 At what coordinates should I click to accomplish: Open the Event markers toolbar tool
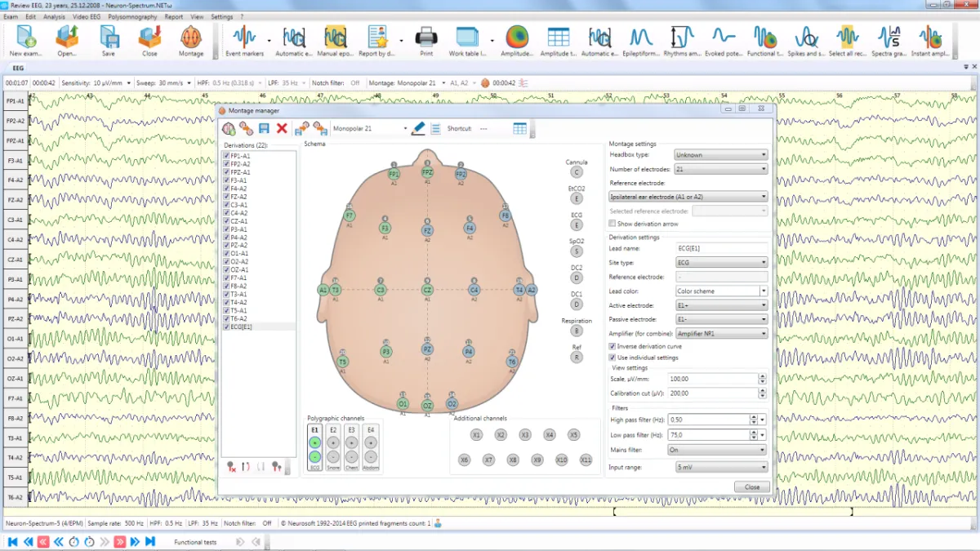click(x=244, y=38)
